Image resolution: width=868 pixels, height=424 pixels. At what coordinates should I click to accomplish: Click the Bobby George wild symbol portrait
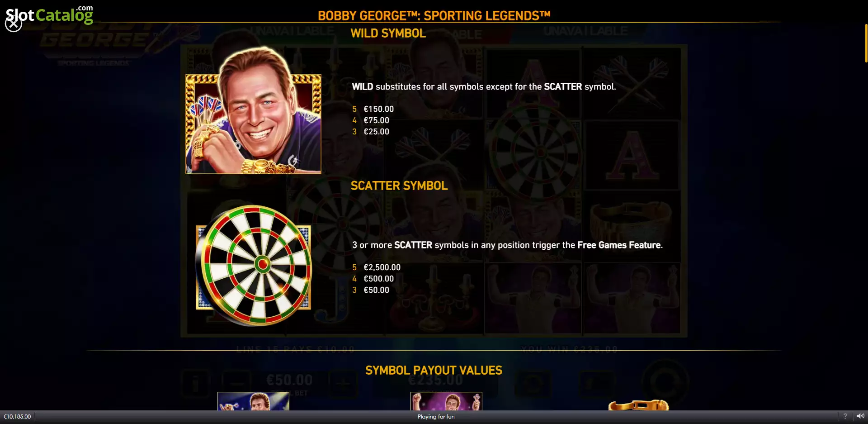pyautogui.click(x=253, y=111)
